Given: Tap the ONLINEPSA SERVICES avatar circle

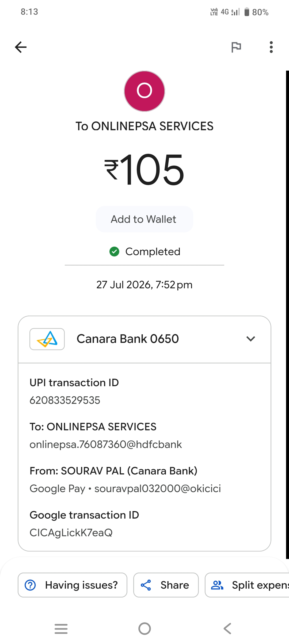Looking at the screenshot, I should pyautogui.click(x=144, y=91).
